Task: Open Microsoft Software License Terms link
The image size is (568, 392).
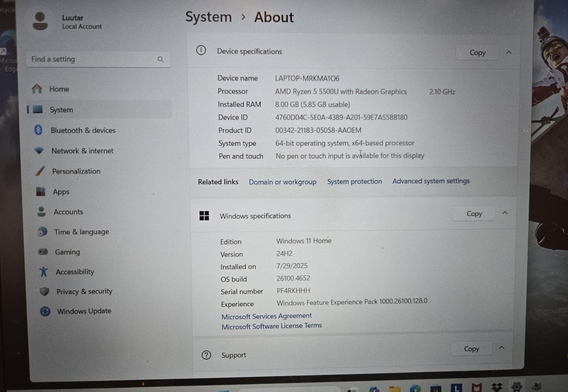Action: 272,326
